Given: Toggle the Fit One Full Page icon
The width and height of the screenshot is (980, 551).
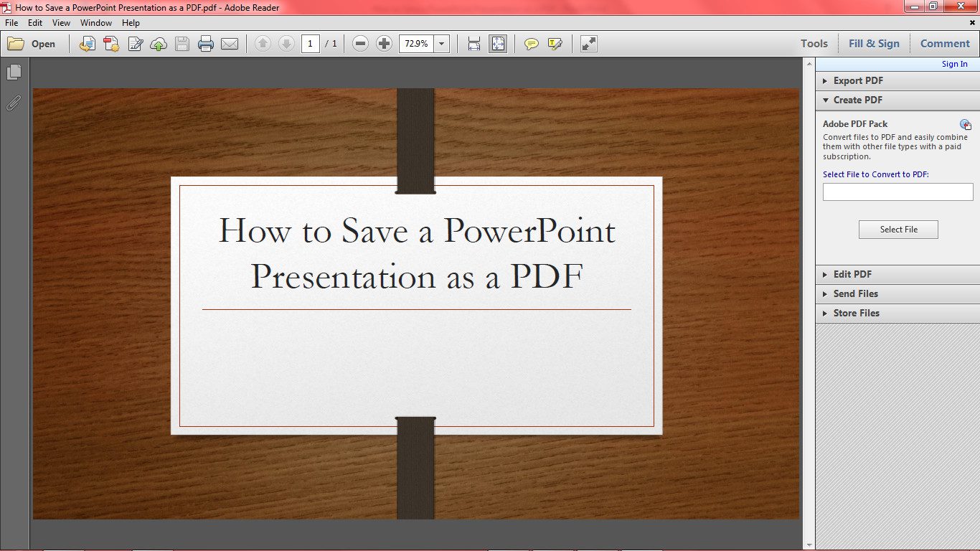Looking at the screenshot, I should (x=498, y=44).
